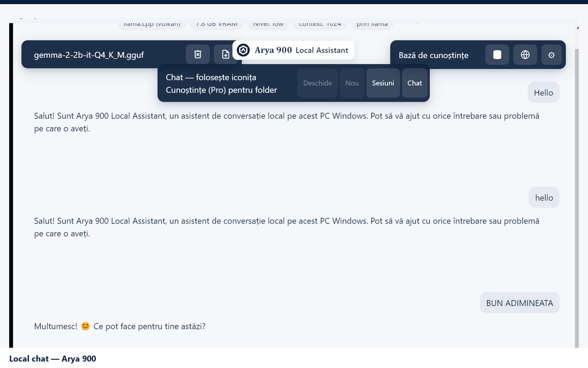Screen dimensions: 588x368
Task: Click the first Hello user message bubble
Action: (543, 92)
